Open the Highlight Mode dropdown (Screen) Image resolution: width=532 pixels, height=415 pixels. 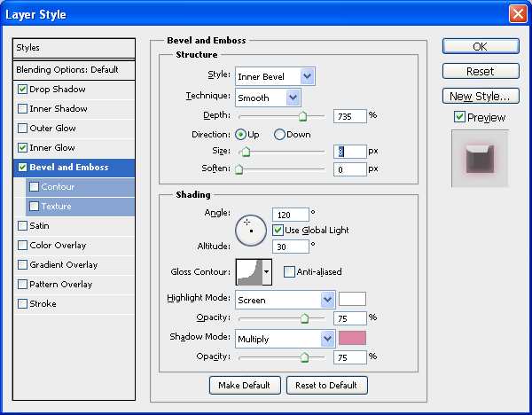(286, 300)
